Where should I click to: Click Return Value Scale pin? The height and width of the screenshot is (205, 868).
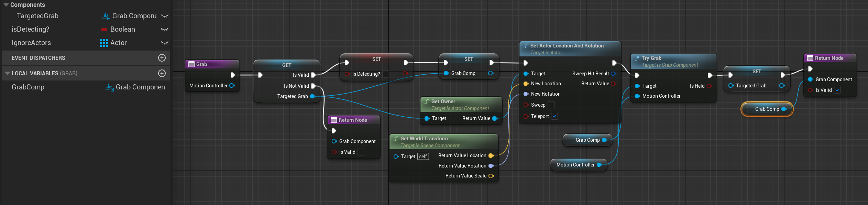point(491,176)
